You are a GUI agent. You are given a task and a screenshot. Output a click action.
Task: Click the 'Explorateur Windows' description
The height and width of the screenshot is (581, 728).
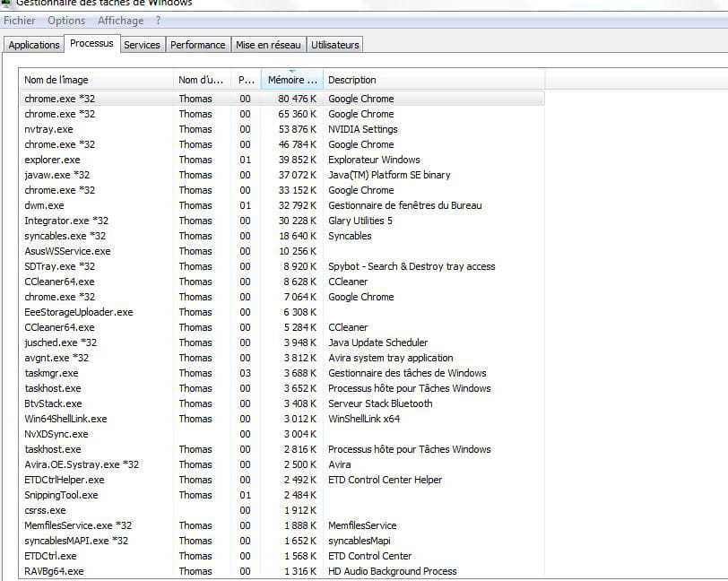tap(374, 160)
